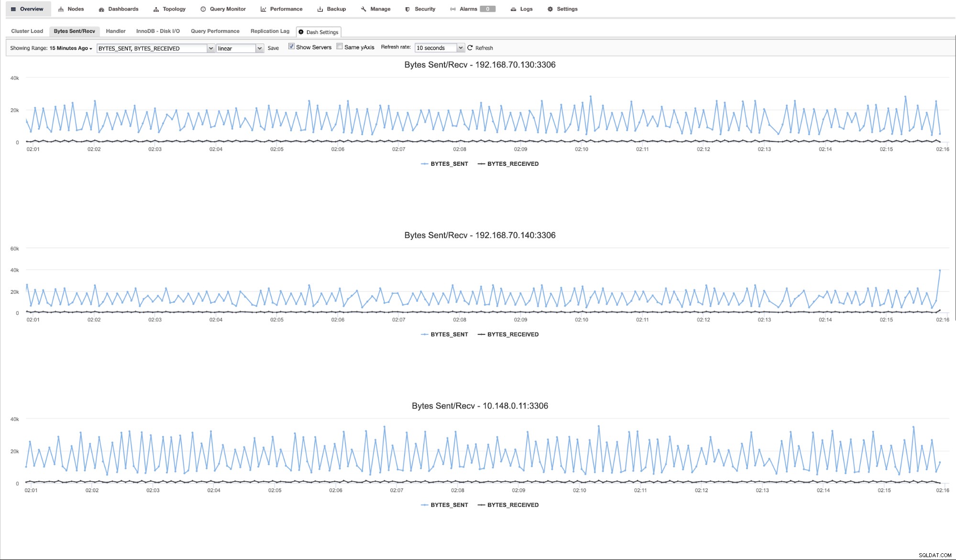Open the Security section
Screen dimensions: 956x560
(x=420, y=9)
